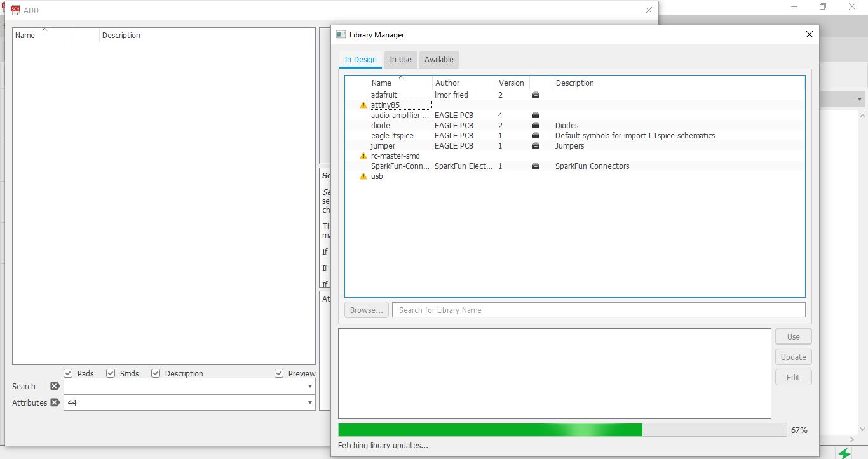Viewport: 868px width, 459px height.
Task: Select the diode library name
Action: point(381,126)
